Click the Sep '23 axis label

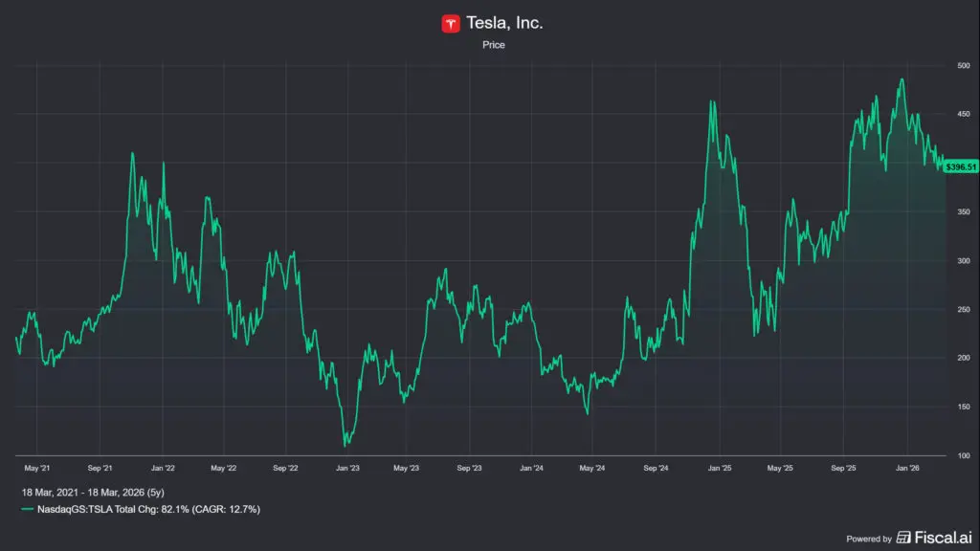coord(469,468)
